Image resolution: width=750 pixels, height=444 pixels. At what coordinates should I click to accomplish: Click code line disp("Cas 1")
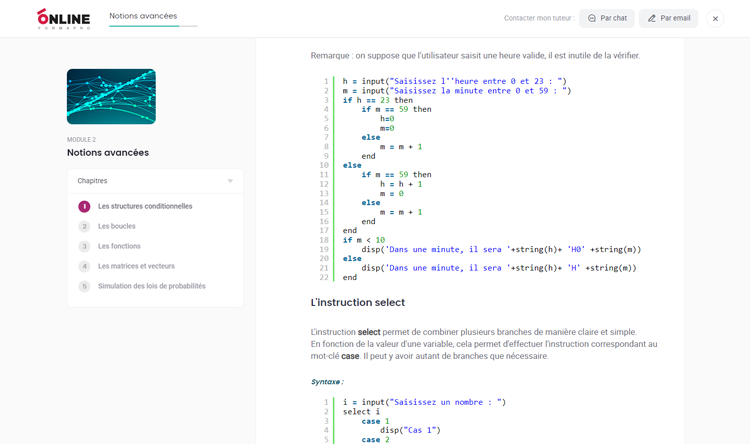[410, 430]
